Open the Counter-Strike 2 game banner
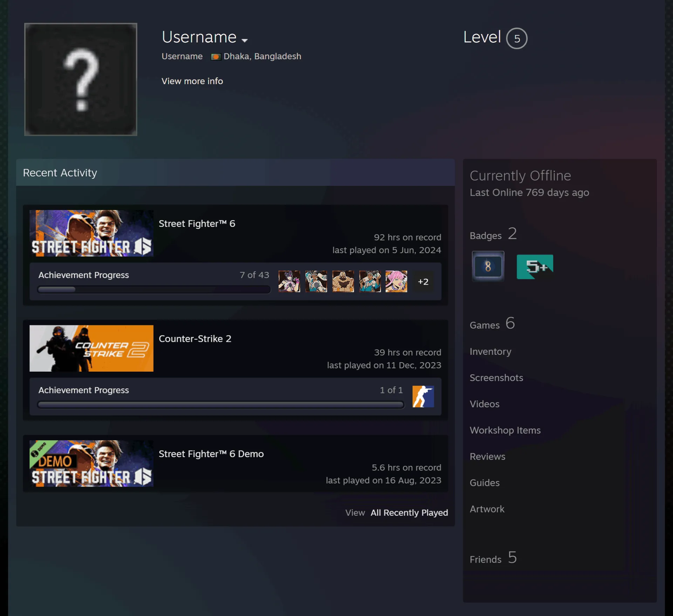 click(x=91, y=348)
